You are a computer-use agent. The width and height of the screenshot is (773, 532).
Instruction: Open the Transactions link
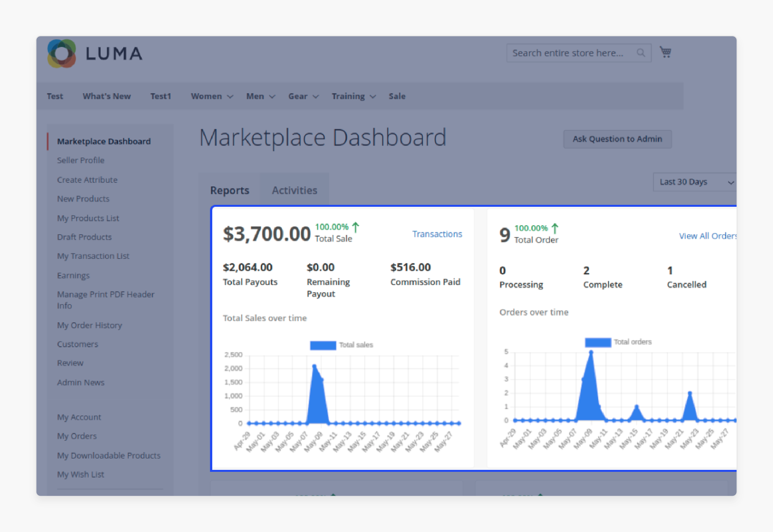coord(437,234)
